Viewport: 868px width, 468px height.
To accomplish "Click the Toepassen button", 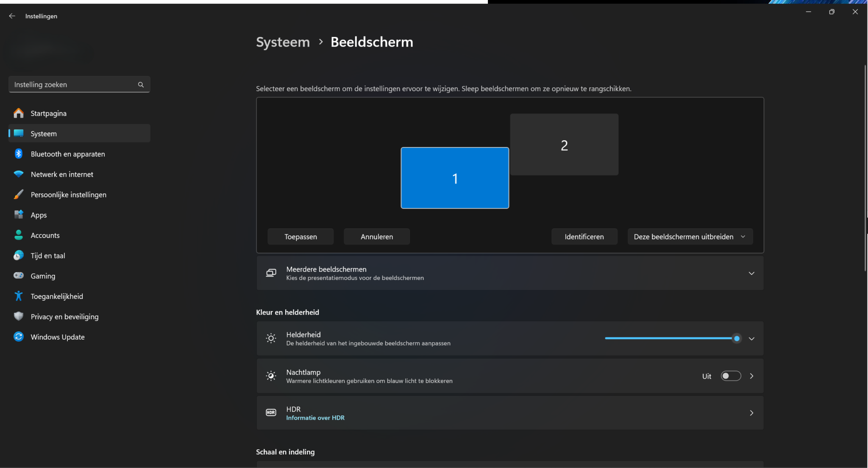I will click(x=300, y=237).
